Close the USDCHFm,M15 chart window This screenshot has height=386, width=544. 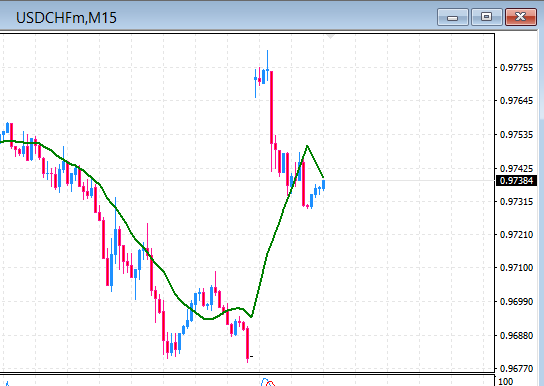[521, 17]
